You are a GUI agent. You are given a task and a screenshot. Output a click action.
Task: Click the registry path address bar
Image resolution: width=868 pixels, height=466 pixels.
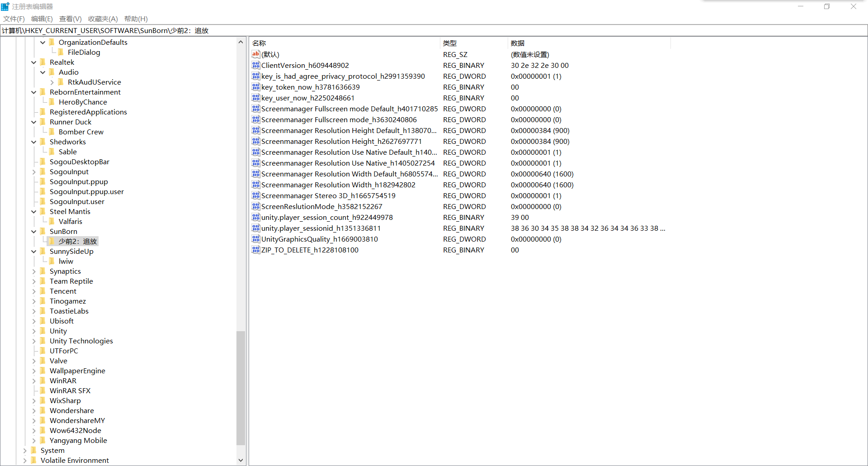(x=434, y=30)
